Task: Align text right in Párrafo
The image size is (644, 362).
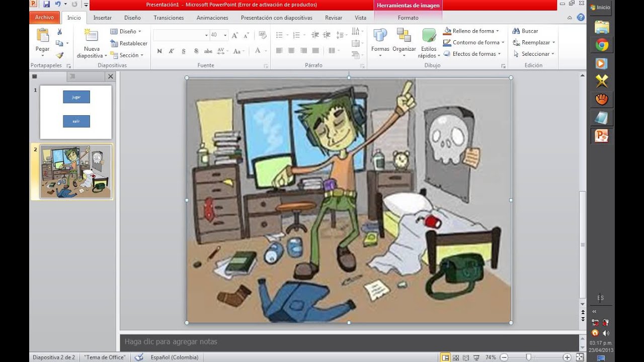Action: [303, 50]
